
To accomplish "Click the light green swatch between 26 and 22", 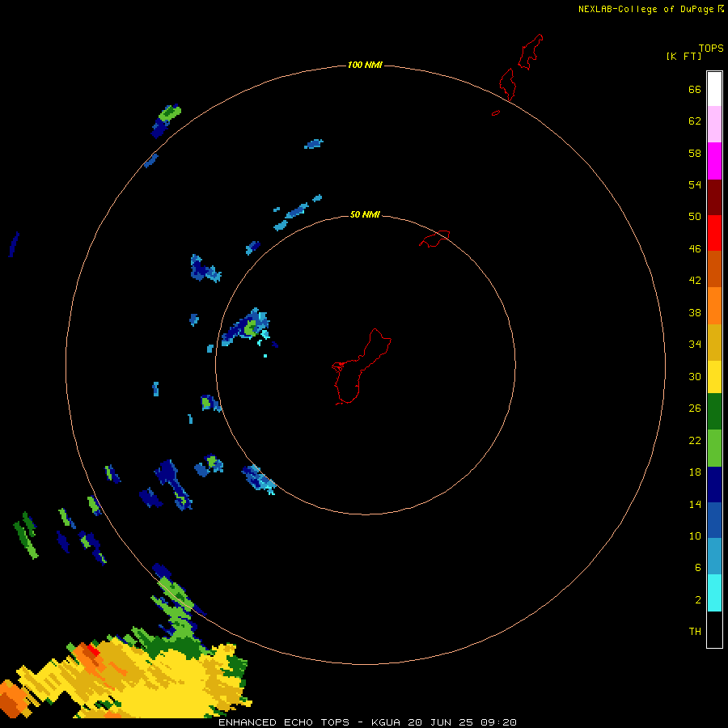I will coord(714,448).
